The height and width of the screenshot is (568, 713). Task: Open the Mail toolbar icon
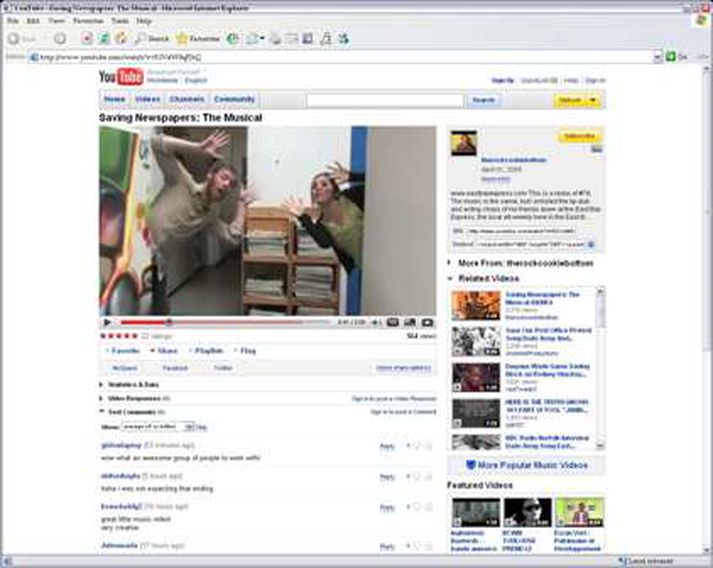click(x=252, y=39)
